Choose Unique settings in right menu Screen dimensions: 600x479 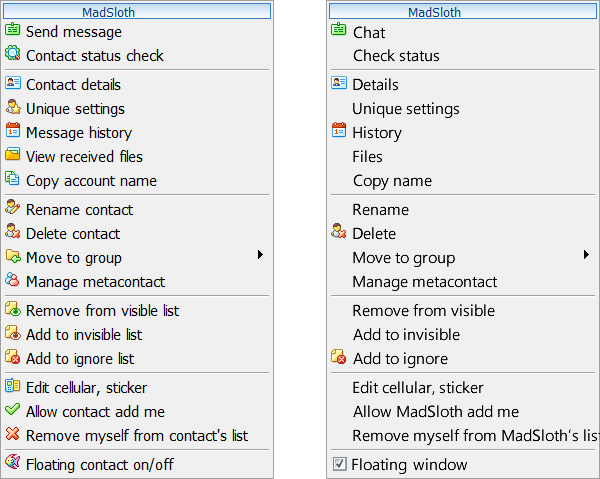coord(405,109)
